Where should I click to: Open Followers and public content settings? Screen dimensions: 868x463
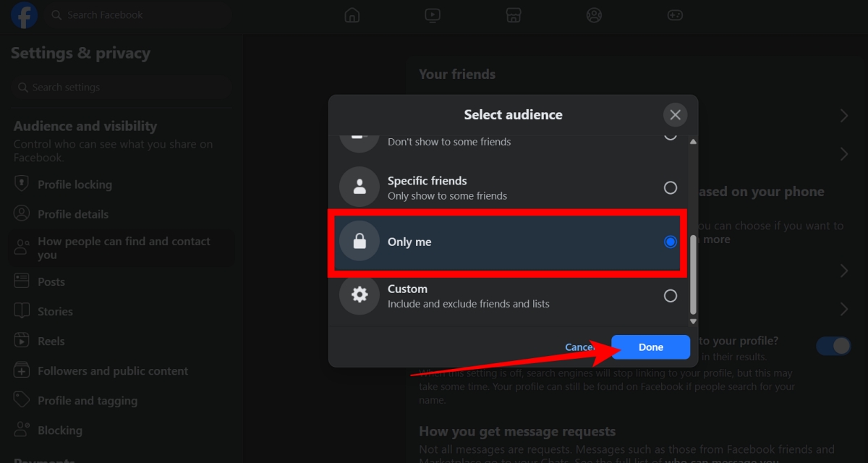(x=121, y=370)
